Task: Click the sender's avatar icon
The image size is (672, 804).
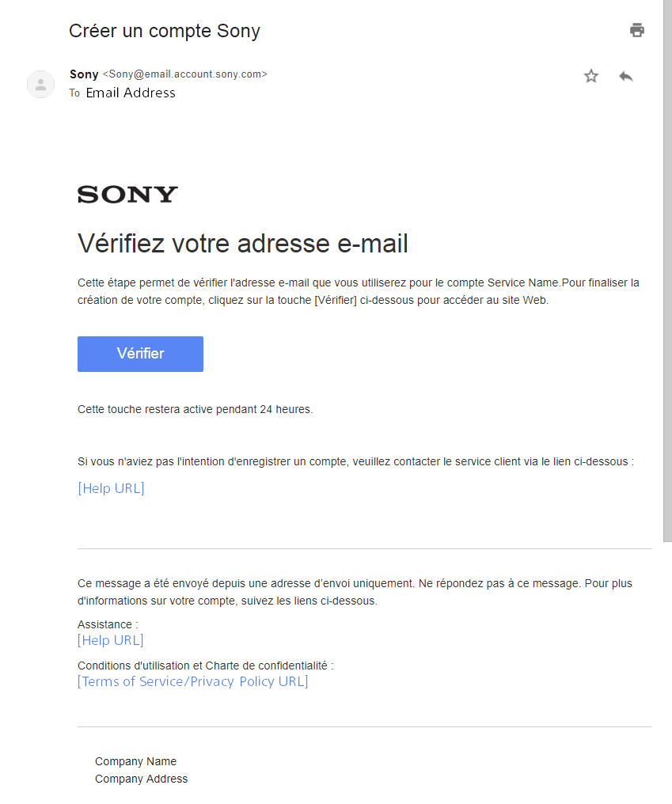Action: pyautogui.click(x=40, y=84)
